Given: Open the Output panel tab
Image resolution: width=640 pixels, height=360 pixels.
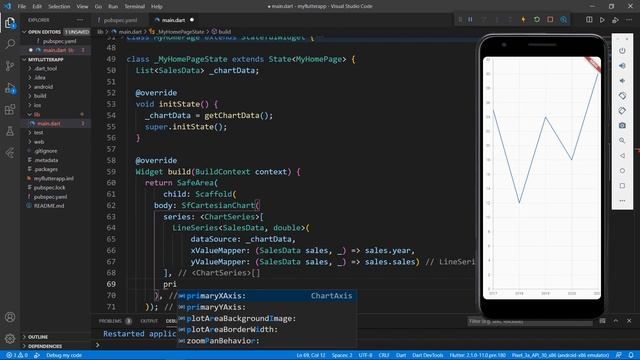Looking at the screenshot, I should [149, 321].
